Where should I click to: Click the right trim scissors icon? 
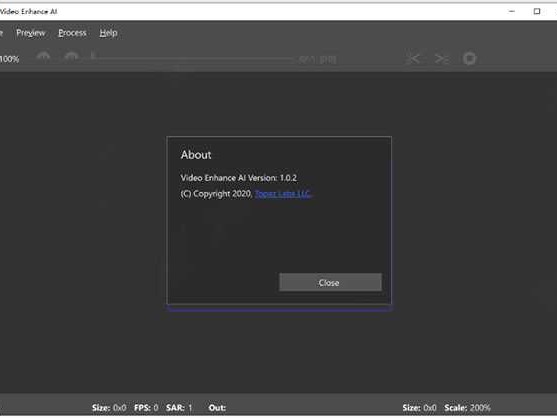[442, 59]
